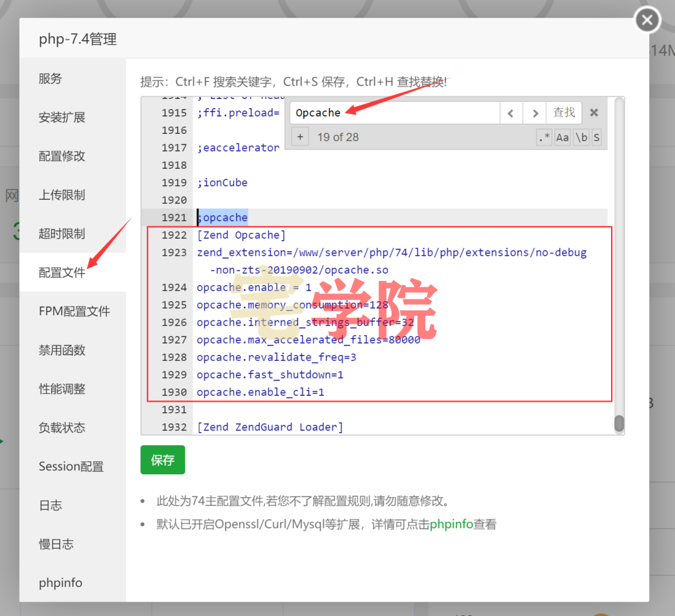Close the editor search box
675x616 pixels.
(x=594, y=113)
